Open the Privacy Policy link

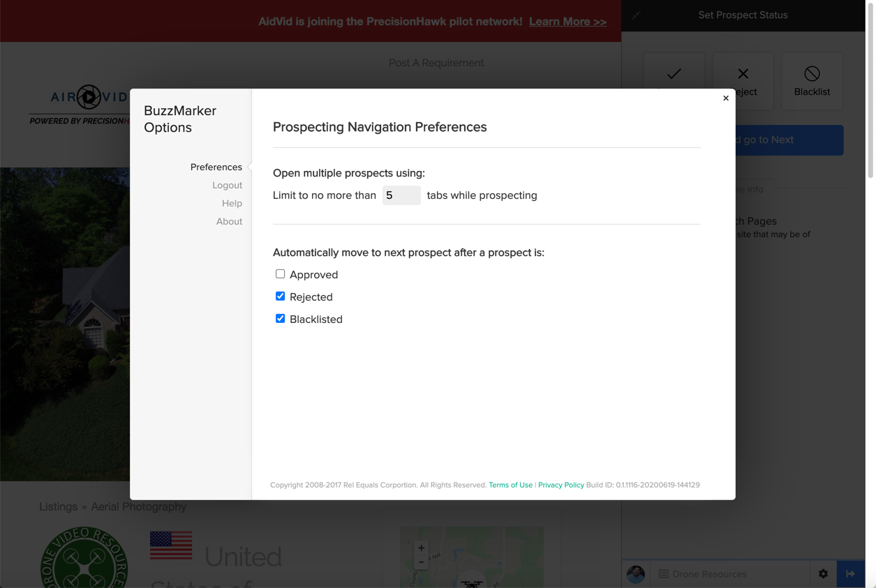pyautogui.click(x=561, y=485)
